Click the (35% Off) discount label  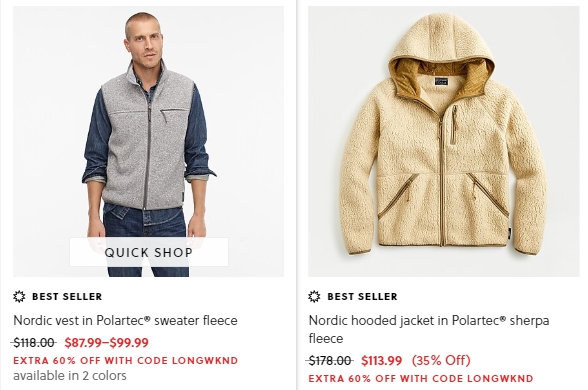point(441,360)
